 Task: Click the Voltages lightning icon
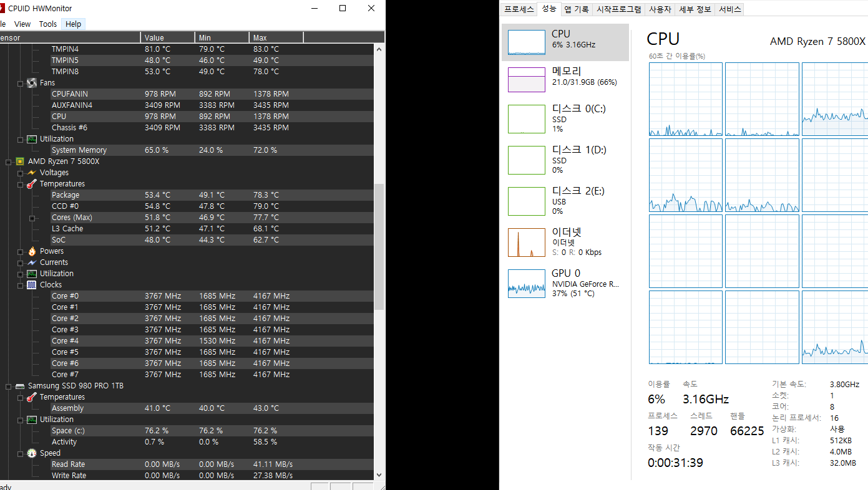(x=32, y=173)
